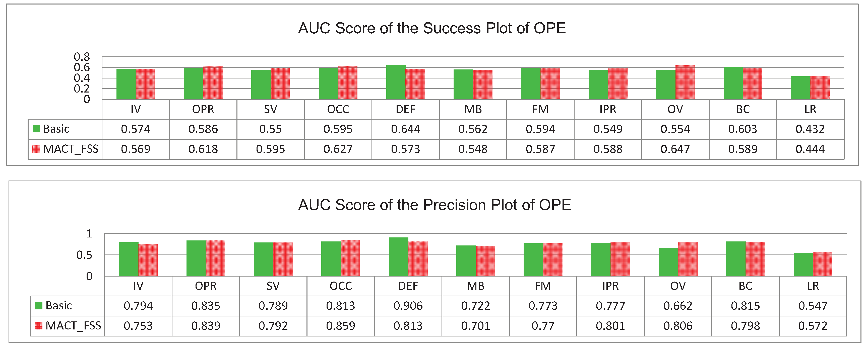Select the cell with value 0.647

pos(675,149)
